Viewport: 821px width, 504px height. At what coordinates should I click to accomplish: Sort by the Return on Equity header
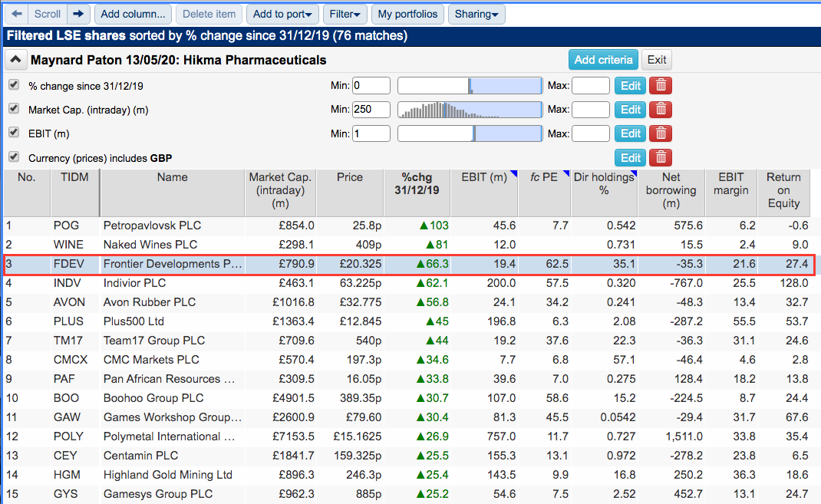tap(783, 193)
